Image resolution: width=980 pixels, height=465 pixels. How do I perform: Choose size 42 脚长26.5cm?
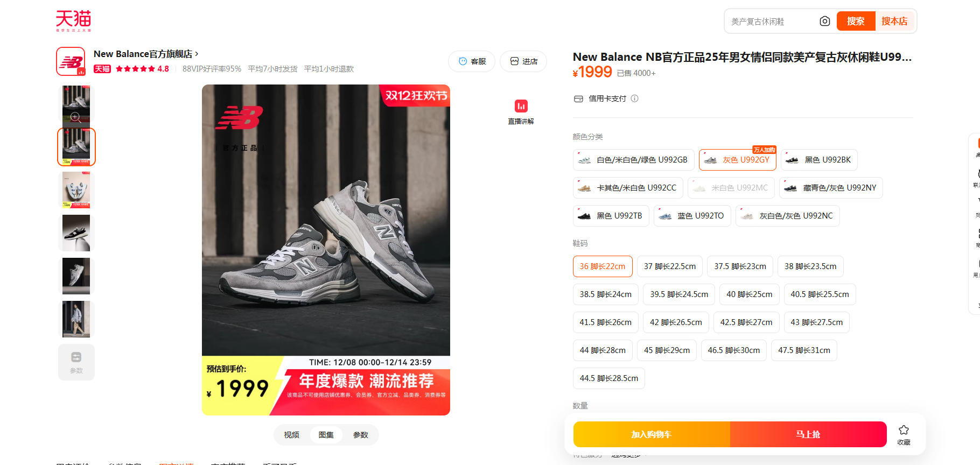[675, 322]
